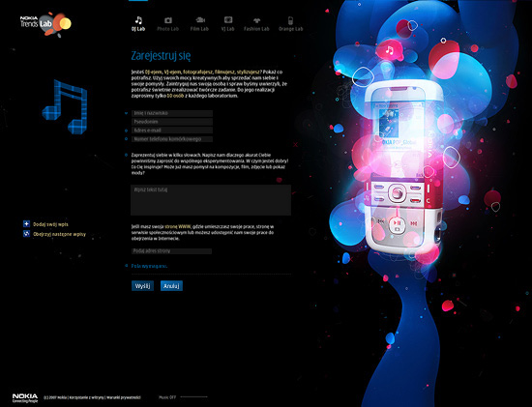Click the Numer telefonu komórkowego field
532x407 pixels.
tap(172, 139)
